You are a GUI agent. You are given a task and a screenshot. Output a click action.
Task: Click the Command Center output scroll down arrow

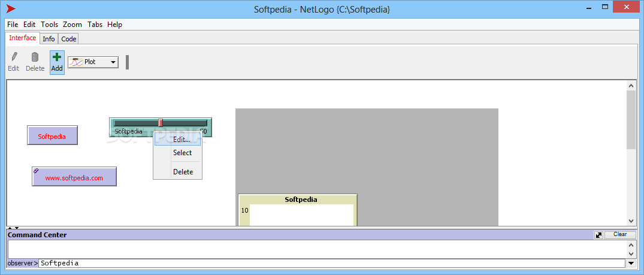(631, 253)
